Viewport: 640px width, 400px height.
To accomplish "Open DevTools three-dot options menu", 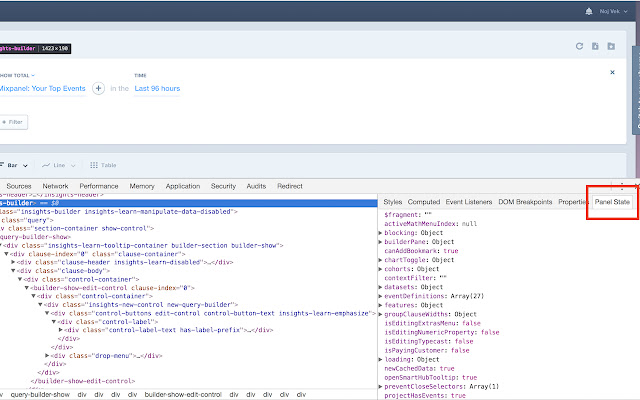I will 621,186.
